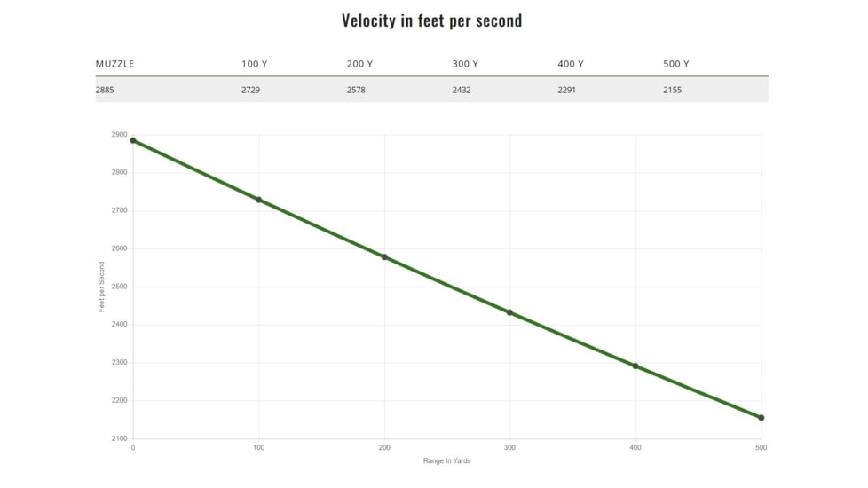The height and width of the screenshot is (488, 868).
Task: Click the 2900 tick label on the y-axis
Action: pyautogui.click(x=120, y=135)
